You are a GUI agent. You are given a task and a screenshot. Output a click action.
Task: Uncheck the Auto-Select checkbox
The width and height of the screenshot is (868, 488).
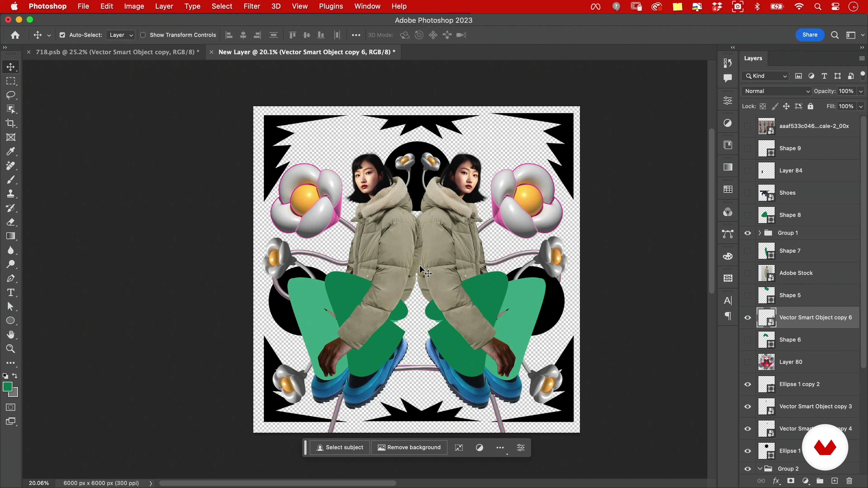[x=62, y=35]
